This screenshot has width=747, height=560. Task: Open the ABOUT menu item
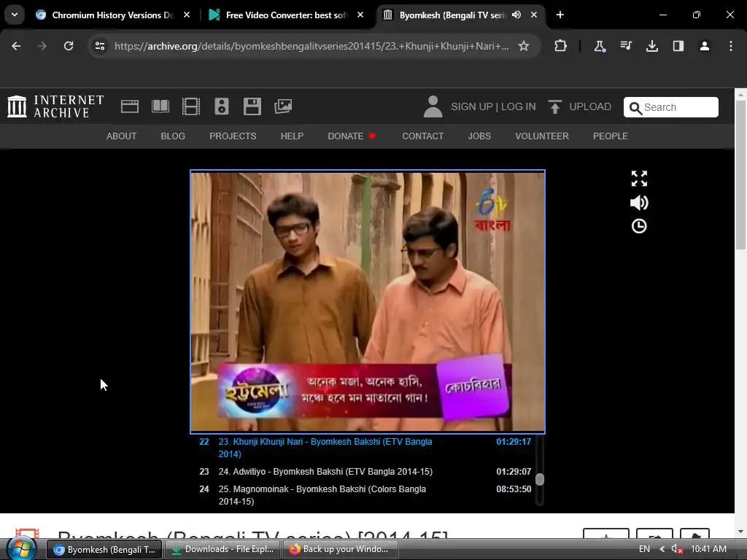(122, 136)
